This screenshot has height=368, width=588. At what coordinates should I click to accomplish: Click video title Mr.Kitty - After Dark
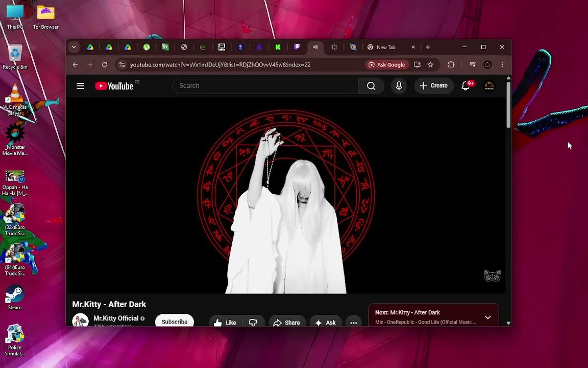click(109, 304)
